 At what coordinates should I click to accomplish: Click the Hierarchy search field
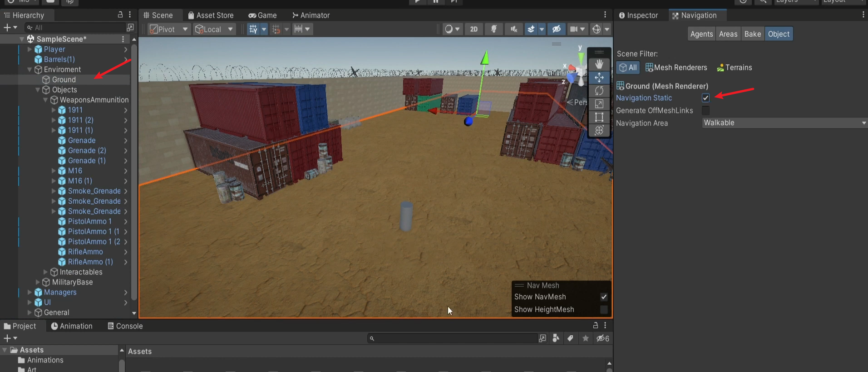pyautogui.click(x=75, y=28)
